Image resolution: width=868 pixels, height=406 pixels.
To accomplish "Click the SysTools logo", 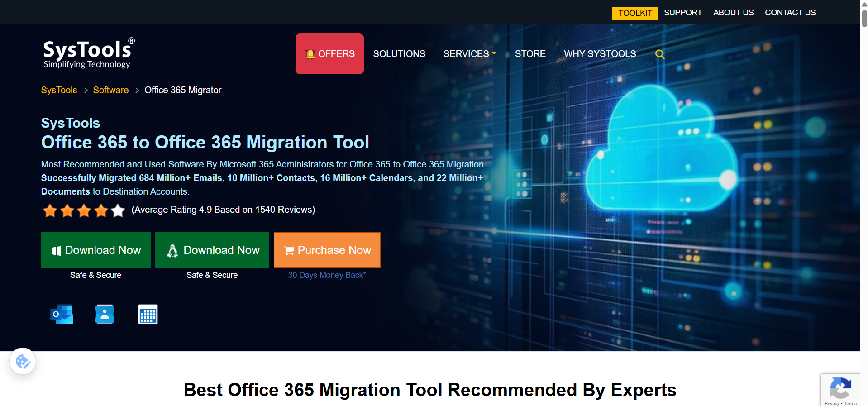I will coord(88,53).
